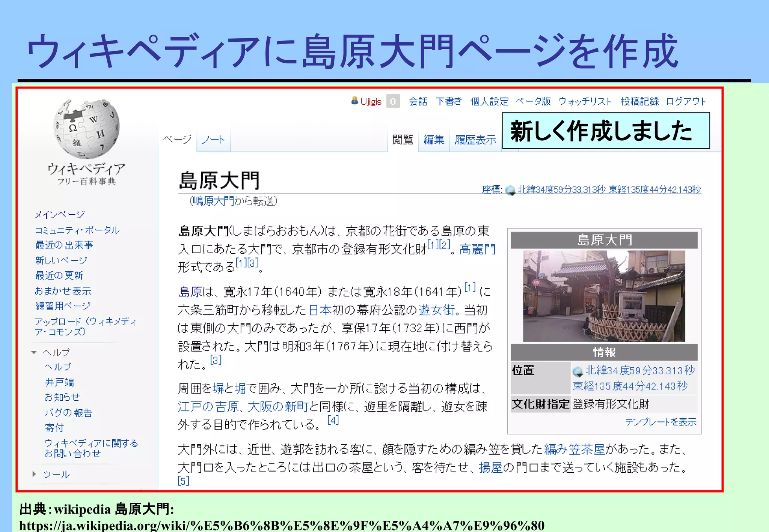Click the 島原大門 article heading
This screenshot has height=532, width=769.
pyautogui.click(x=219, y=180)
